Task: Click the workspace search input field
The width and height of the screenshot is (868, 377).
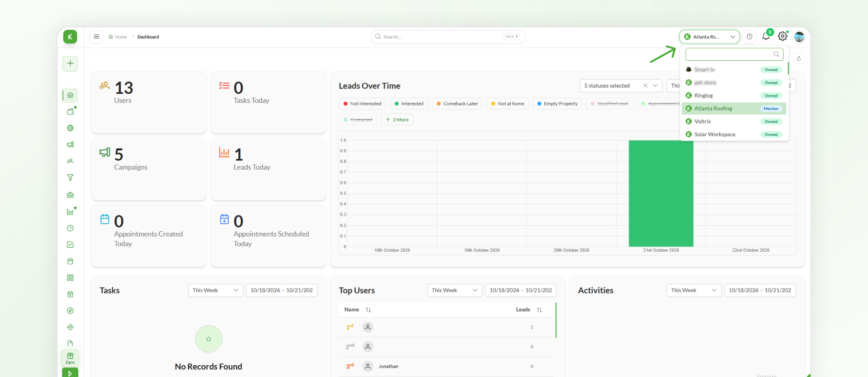Action: click(734, 54)
